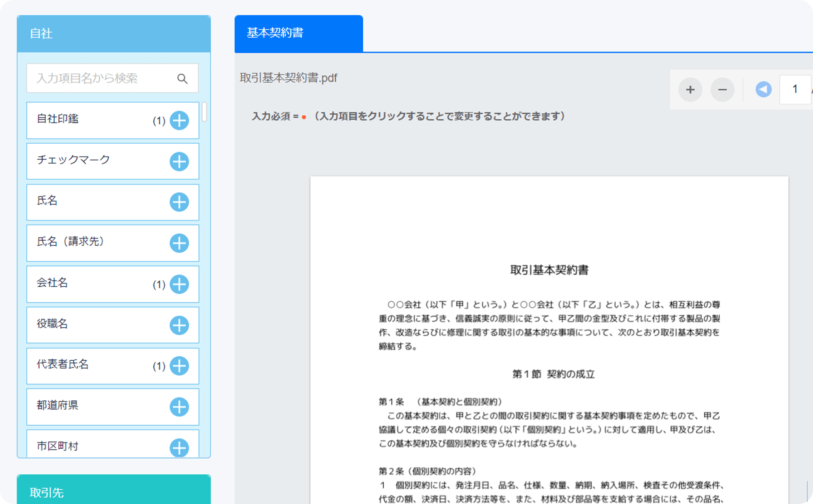Select the 基本契約書 tab
This screenshot has width=813, height=504.
[299, 33]
